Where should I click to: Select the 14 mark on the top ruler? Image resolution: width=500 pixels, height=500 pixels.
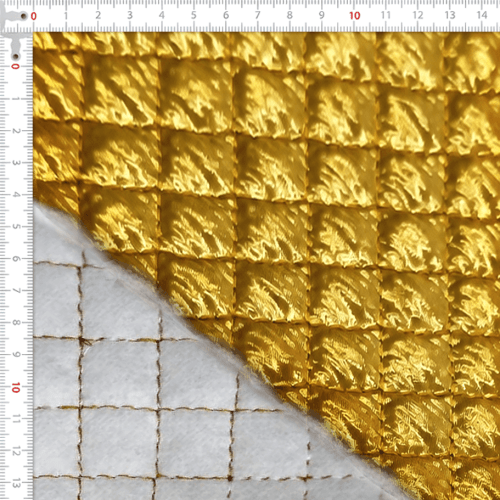(482, 15)
